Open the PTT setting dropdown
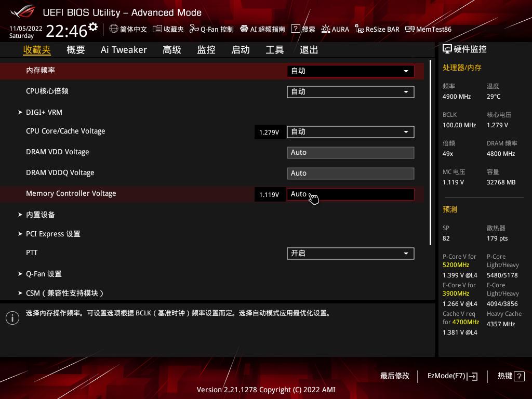Image resolution: width=532 pixels, height=399 pixels. pyautogui.click(x=350, y=253)
